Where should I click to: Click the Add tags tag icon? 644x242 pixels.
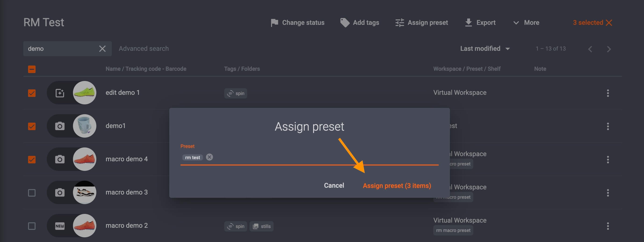[x=344, y=22]
